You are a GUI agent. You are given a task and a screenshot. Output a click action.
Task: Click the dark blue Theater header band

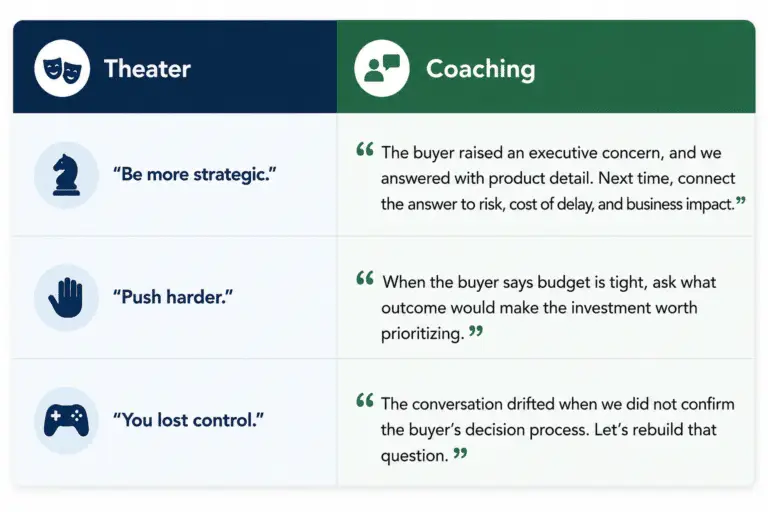pos(175,67)
